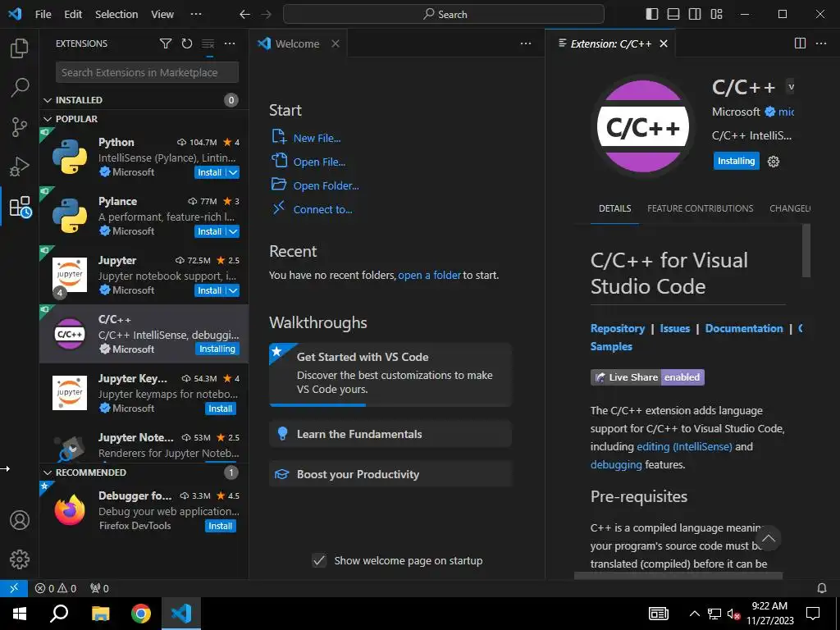Install the Python extension

pyautogui.click(x=209, y=172)
